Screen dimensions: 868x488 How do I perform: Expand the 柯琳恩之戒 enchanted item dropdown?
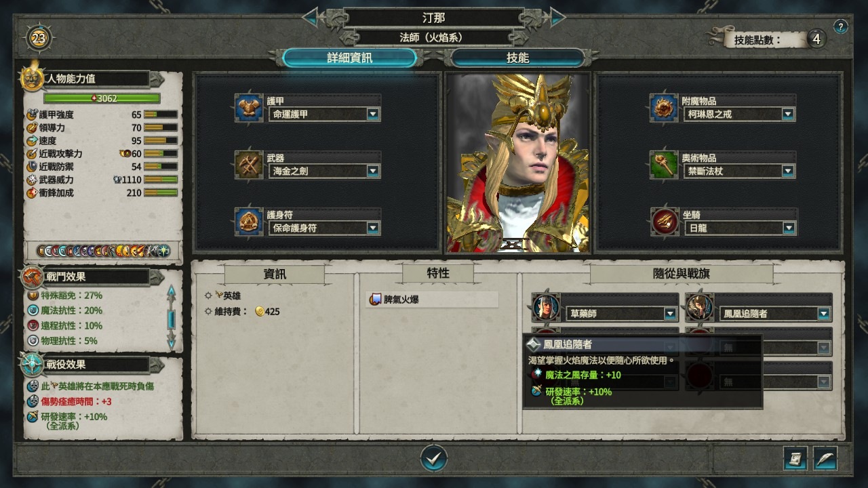(788, 115)
